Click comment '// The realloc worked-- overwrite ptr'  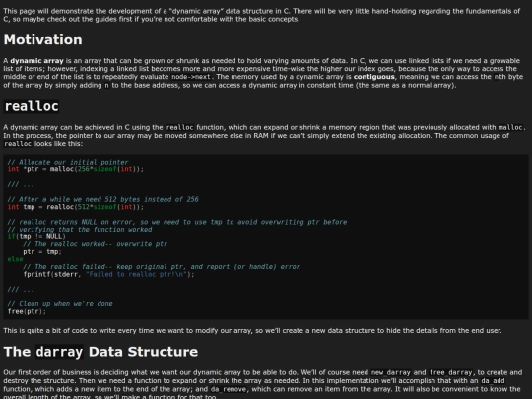click(x=95, y=244)
